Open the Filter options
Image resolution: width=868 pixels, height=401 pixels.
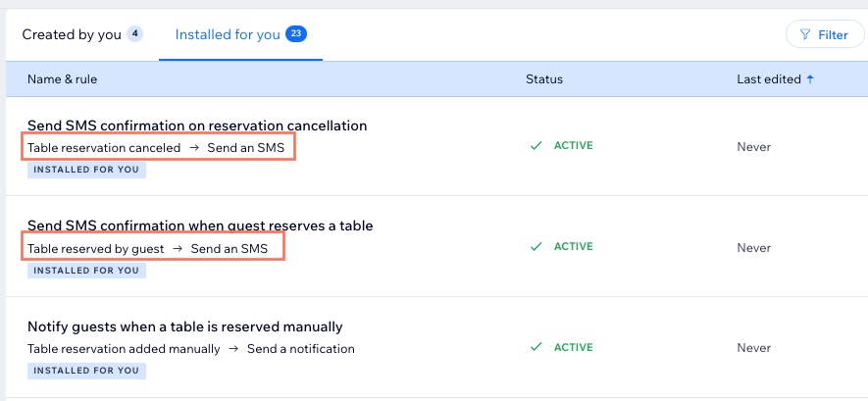(825, 35)
